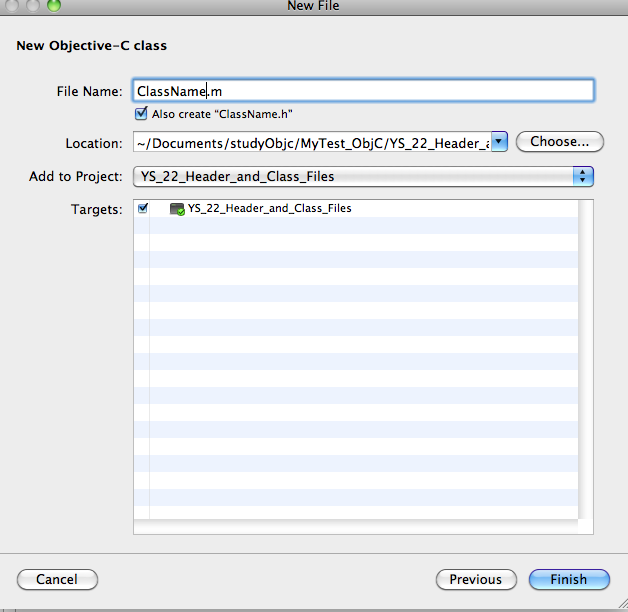Open the Add to Project popup menu
The image size is (628, 612).
[363, 177]
